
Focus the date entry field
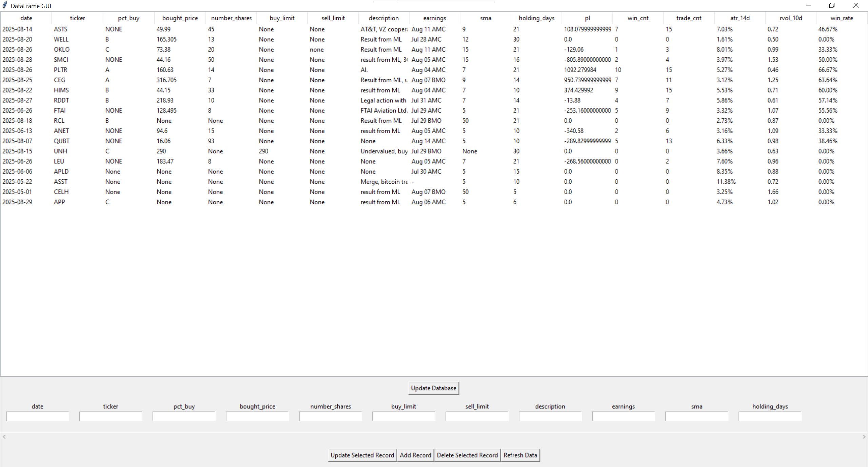[x=37, y=417]
